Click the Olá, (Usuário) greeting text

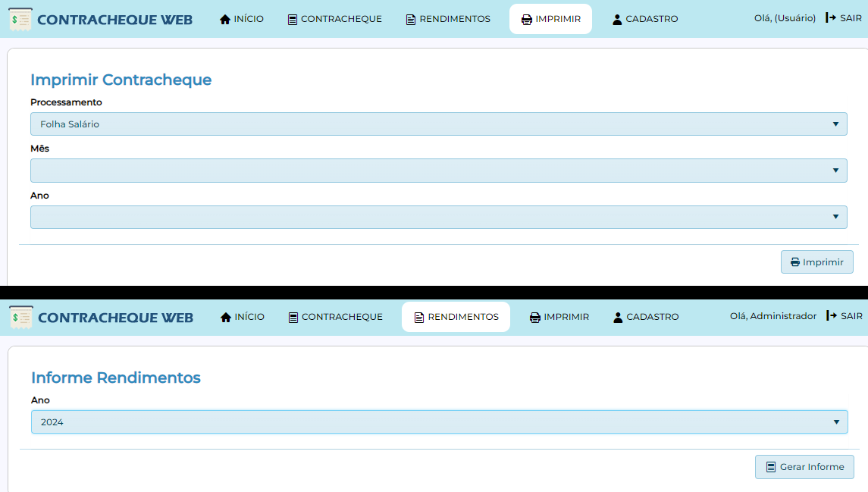[785, 18]
